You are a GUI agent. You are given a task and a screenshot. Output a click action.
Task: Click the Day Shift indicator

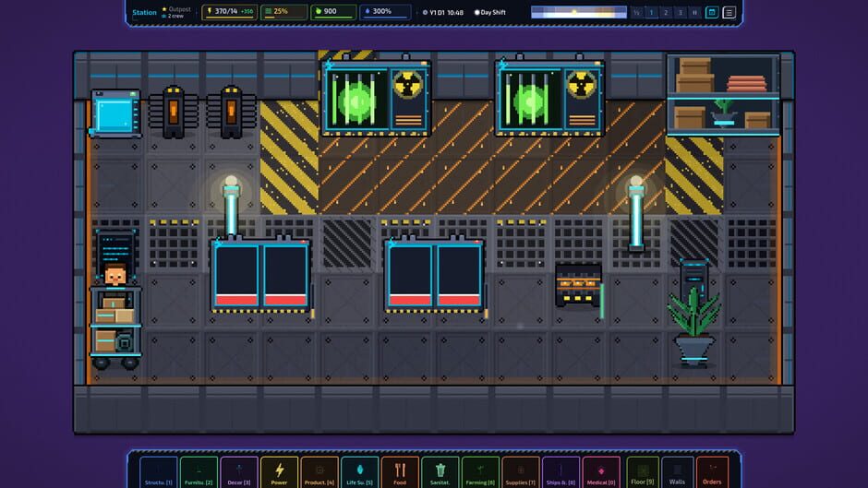pyautogui.click(x=490, y=12)
